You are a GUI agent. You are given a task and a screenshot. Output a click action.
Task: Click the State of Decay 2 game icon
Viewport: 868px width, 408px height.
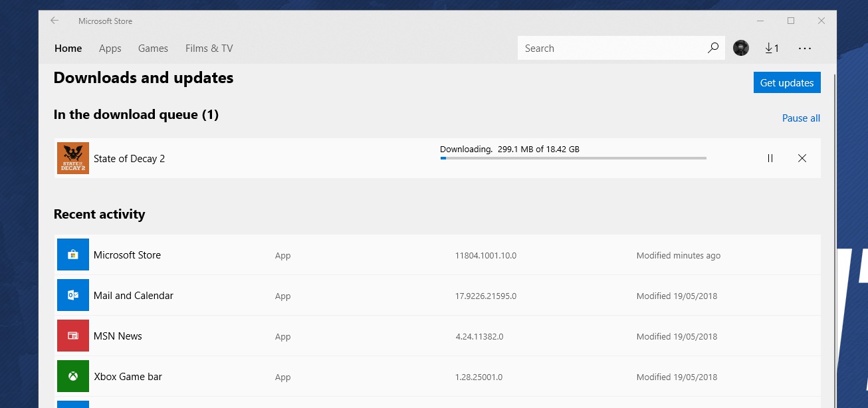(x=73, y=158)
